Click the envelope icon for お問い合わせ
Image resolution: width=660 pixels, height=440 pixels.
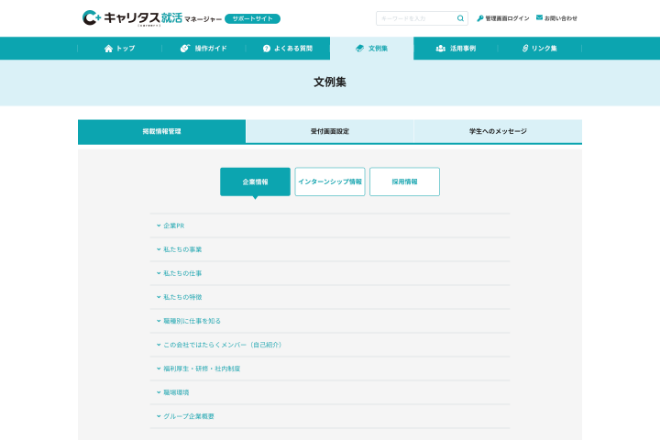pyautogui.click(x=540, y=18)
